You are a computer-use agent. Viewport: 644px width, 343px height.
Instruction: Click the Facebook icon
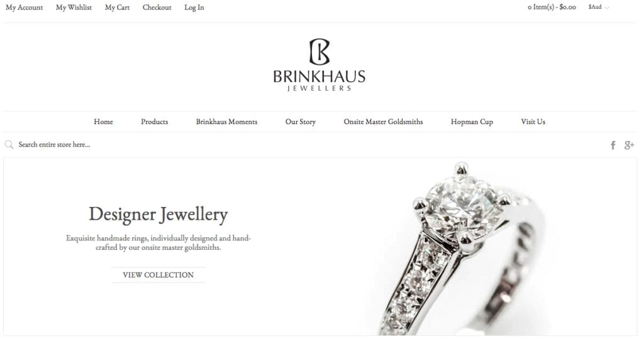(x=613, y=145)
